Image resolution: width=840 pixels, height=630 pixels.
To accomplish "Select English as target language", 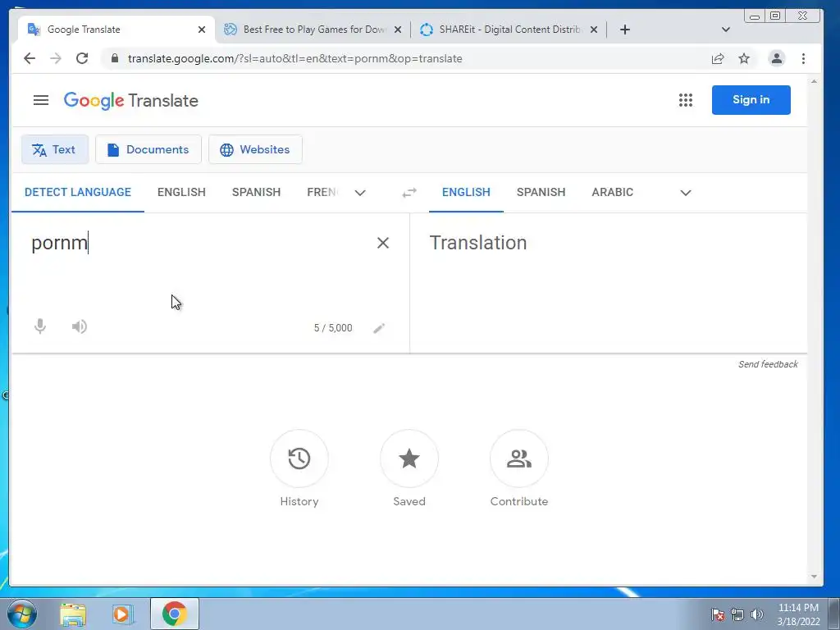I will [x=466, y=192].
